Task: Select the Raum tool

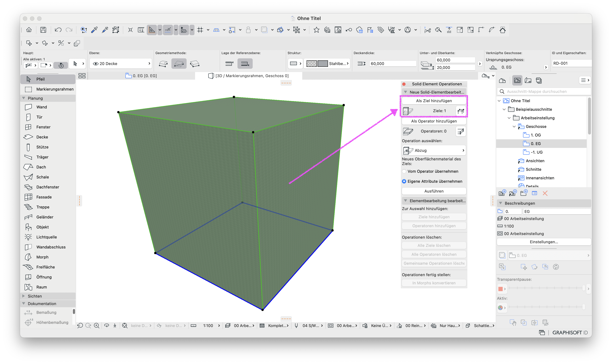Action: click(x=48, y=287)
